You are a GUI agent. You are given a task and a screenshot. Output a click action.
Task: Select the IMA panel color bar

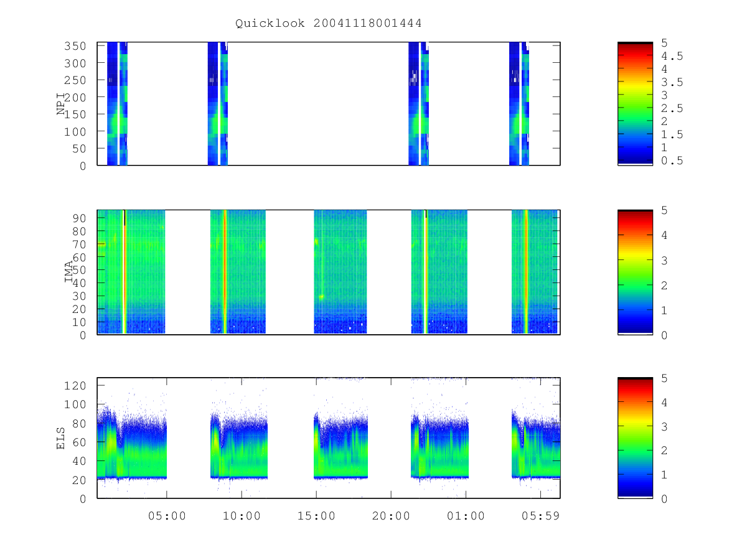pos(635,272)
